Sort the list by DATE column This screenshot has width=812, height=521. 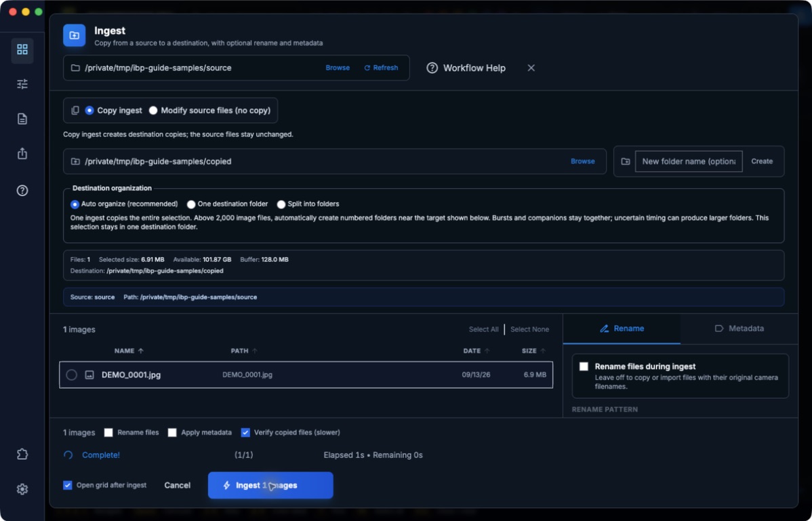(x=476, y=351)
